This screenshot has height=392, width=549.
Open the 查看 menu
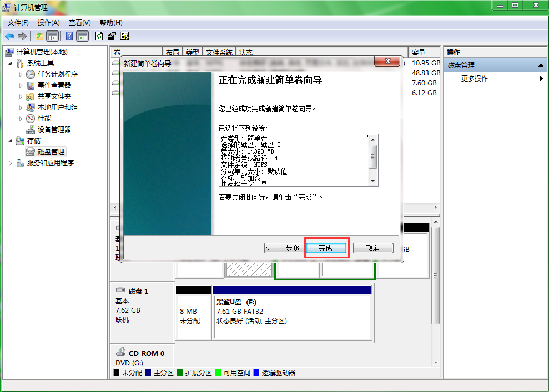[79, 23]
